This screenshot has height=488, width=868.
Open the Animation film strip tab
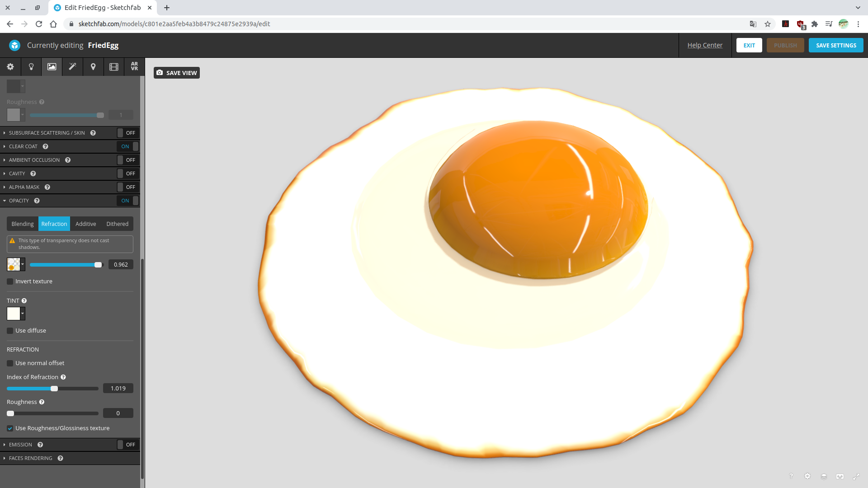coord(114,67)
